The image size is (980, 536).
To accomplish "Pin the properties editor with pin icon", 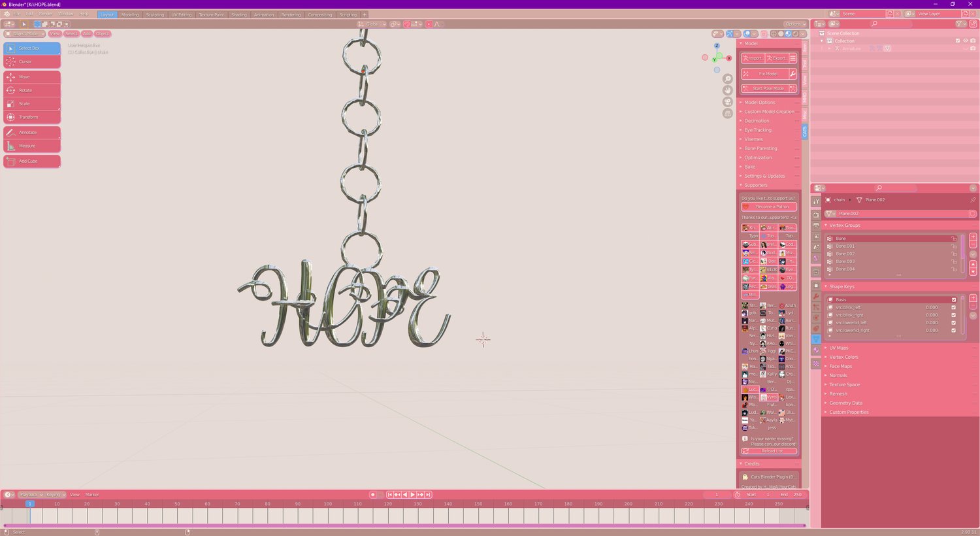I will tap(973, 200).
